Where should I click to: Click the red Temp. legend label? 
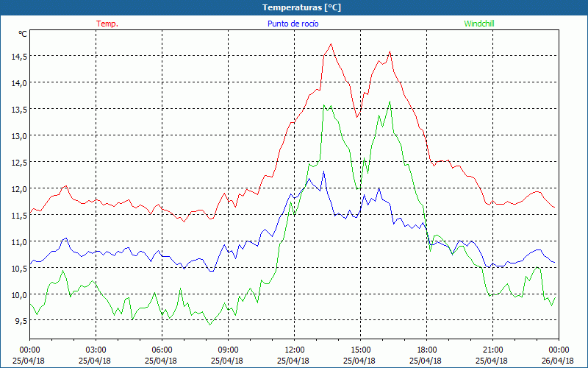tap(107, 24)
